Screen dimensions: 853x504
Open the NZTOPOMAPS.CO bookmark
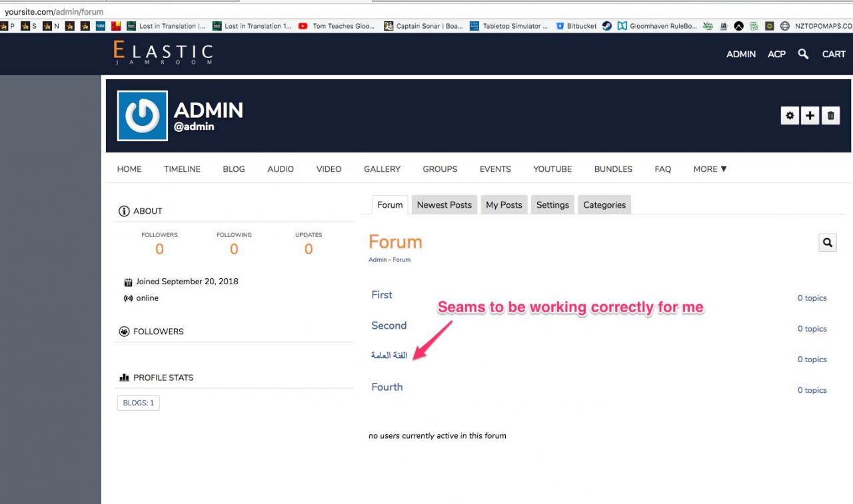[x=817, y=26]
